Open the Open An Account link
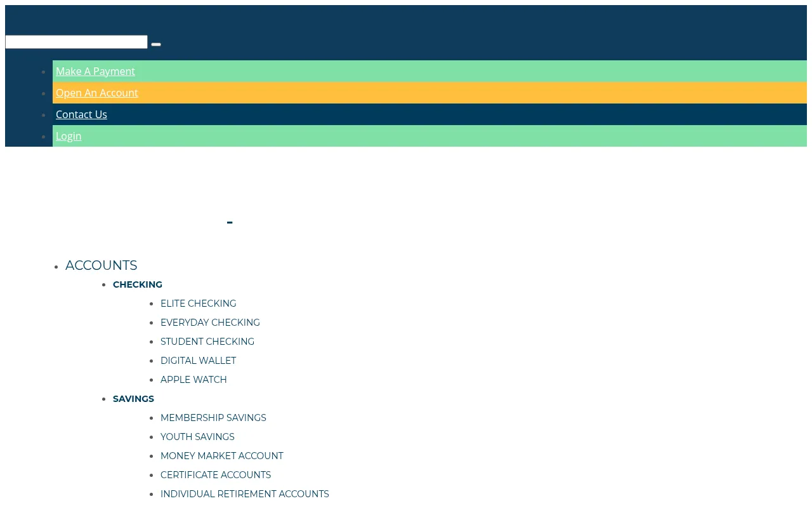The image size is (812, 508). 97,93
